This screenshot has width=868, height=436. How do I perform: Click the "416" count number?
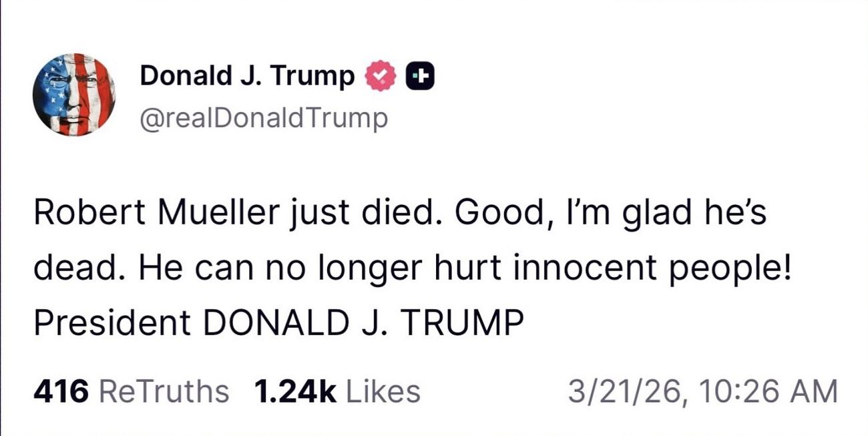click(61, 391)
